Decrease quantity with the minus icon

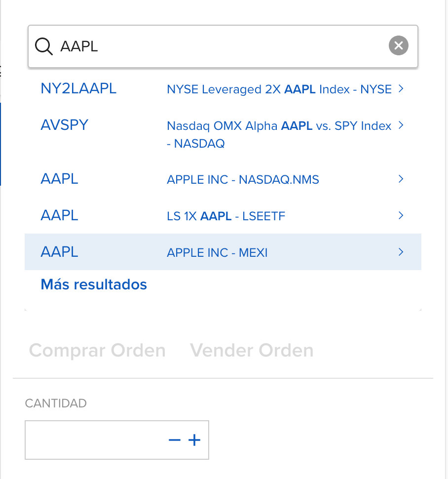tap(175, 440)
